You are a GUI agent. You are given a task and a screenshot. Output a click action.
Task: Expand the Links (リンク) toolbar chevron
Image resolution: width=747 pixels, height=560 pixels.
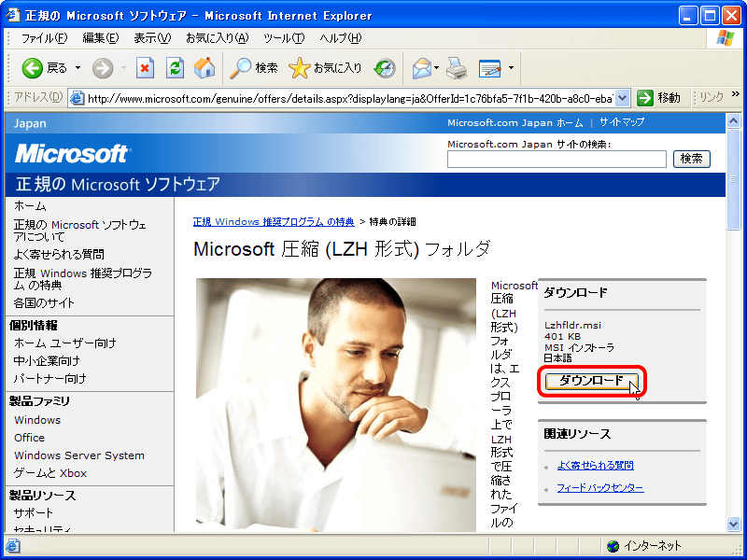tap(736, 94)
